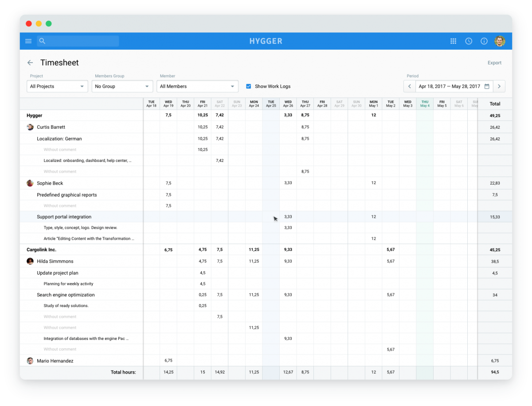Click Cargolink Inc. total 45,25

(495, 250)
